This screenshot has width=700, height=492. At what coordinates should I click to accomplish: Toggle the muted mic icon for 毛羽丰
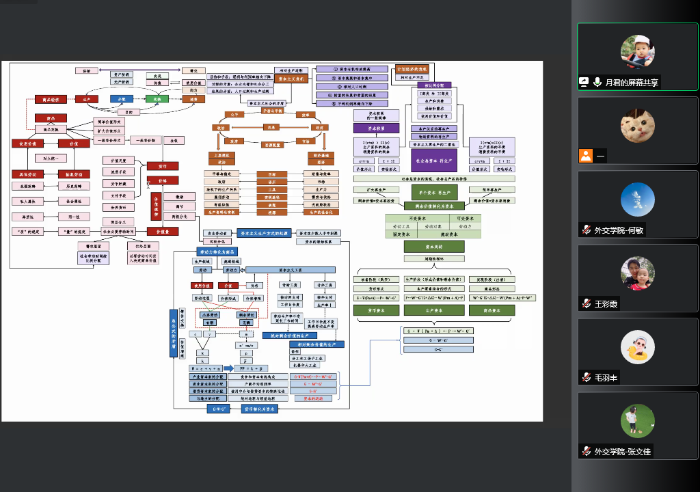585,377
